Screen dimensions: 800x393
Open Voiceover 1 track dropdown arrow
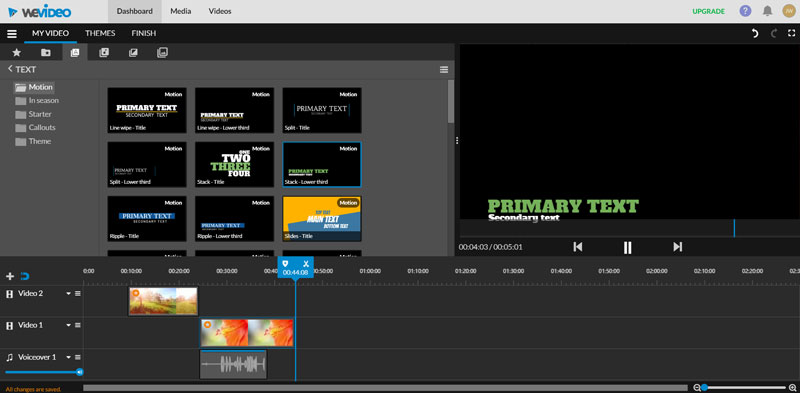pyautogui.click(x=68, y=357)
